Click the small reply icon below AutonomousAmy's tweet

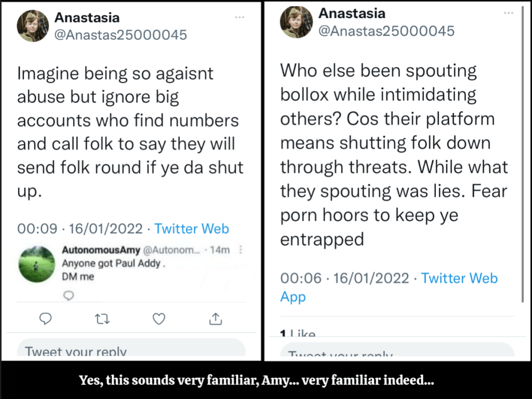(x=69, y=295)
